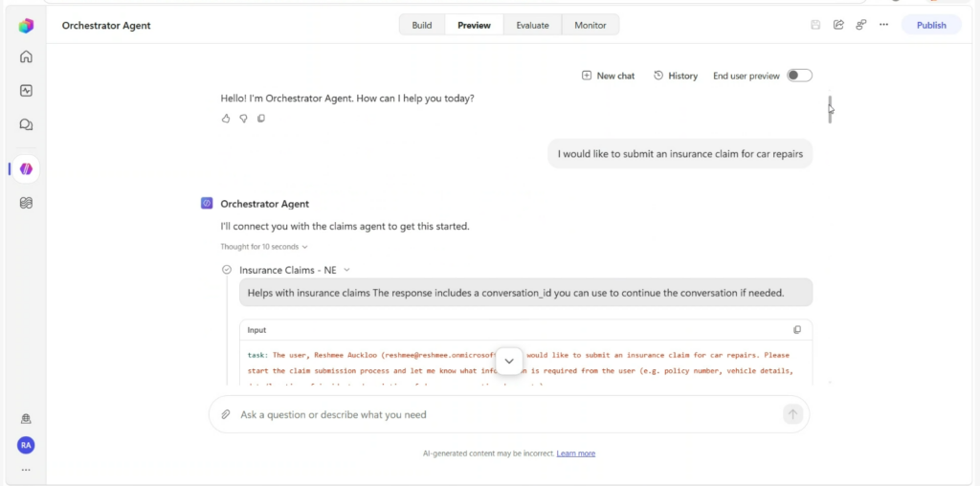
Task: Give thumbs up to greeting message
Action: pos(226,118)
